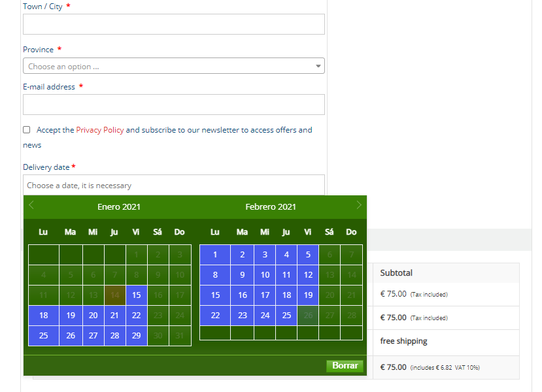Screen dimensions: 542x392
Task: Pick January 18 as delivery date
Action: click(44, 316)
